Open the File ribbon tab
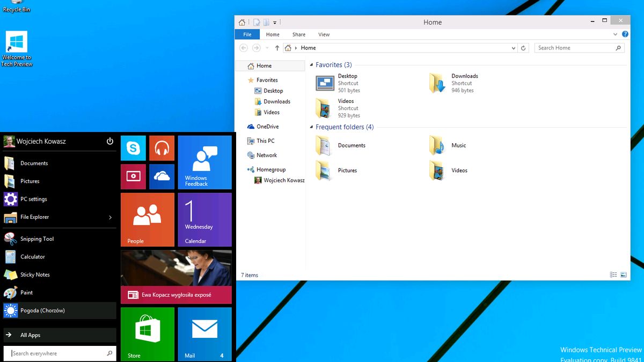This screenshot has width=644, height=362. (247, 34)
